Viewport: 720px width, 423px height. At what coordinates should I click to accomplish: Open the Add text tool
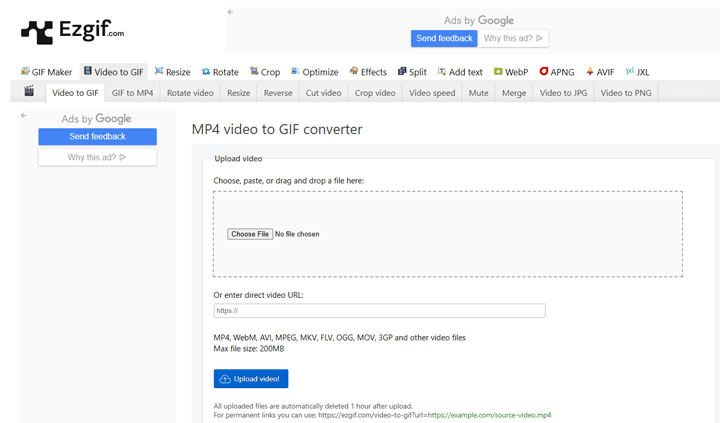(x=460, y=72)
